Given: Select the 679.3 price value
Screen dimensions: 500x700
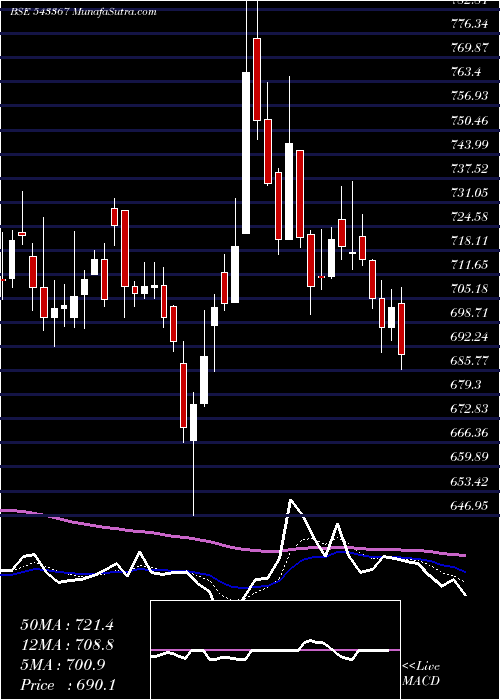Looking at the screenshot, I should coord(466,385).
